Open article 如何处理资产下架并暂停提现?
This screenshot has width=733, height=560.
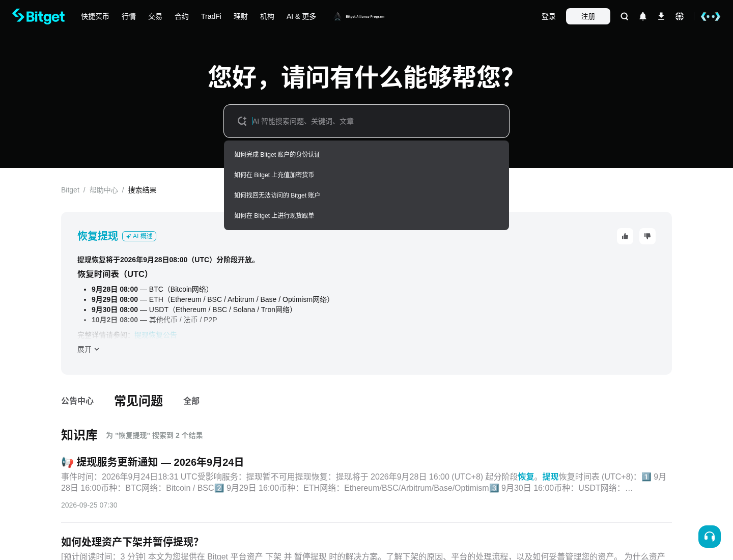pyautogui.click(x=130, y=542)
